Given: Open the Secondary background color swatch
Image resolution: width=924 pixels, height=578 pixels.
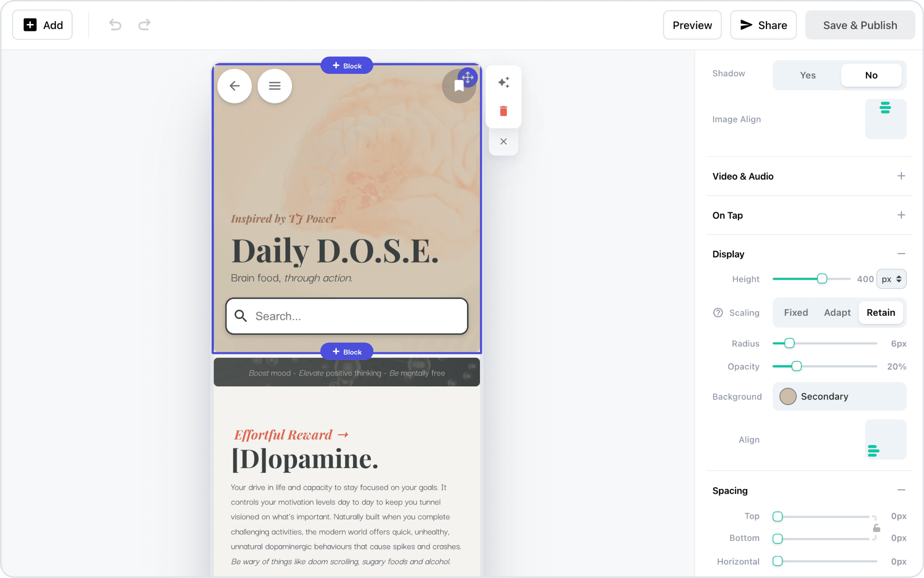Looking at the screenshot, I should tap(788, 397).
